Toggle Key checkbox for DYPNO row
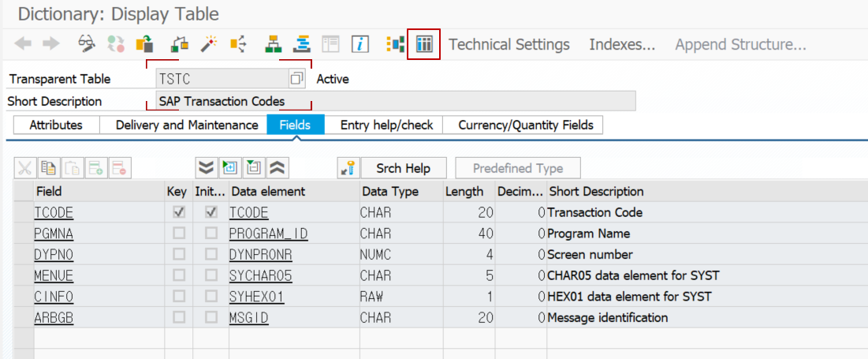868x359 pixels. tap(179, 254)
